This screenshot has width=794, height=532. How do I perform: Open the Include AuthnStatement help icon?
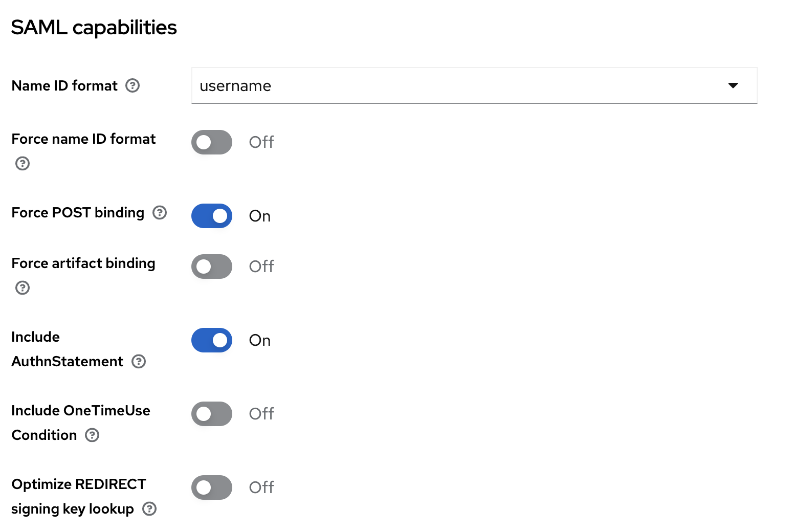[x=139, y=362]
